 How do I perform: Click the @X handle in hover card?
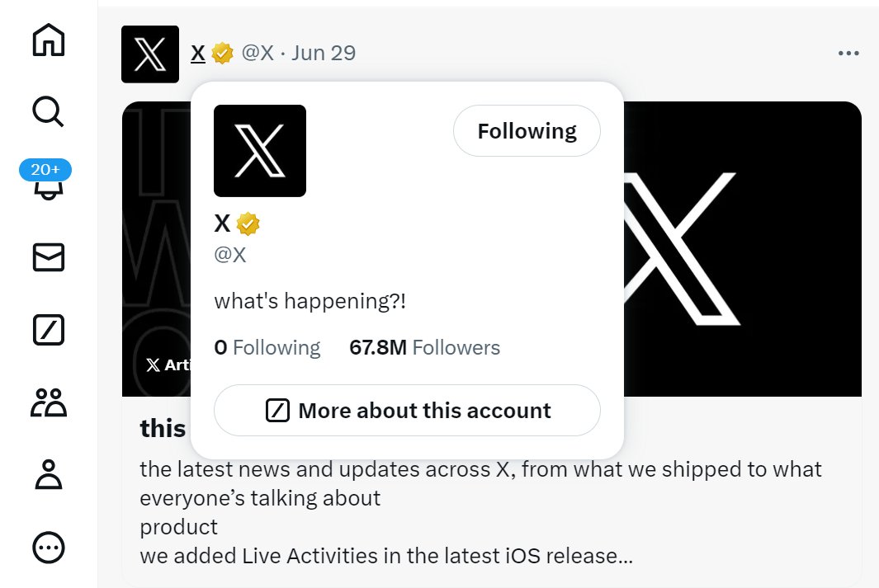click(x=230, y=255)
